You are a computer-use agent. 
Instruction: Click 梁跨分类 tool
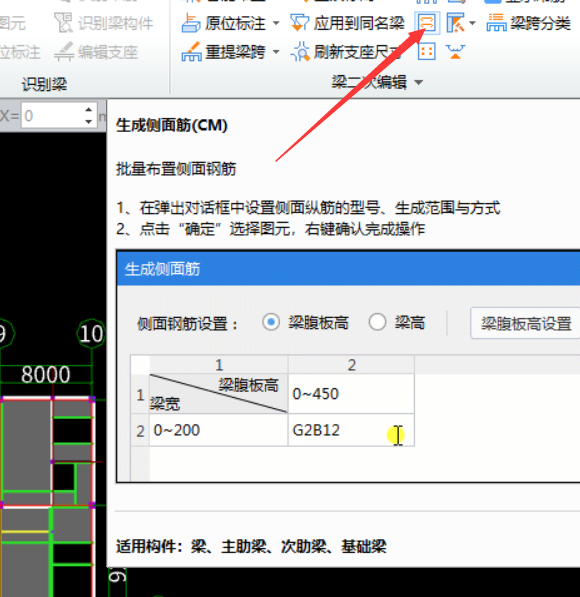click(x=529, y=24)
